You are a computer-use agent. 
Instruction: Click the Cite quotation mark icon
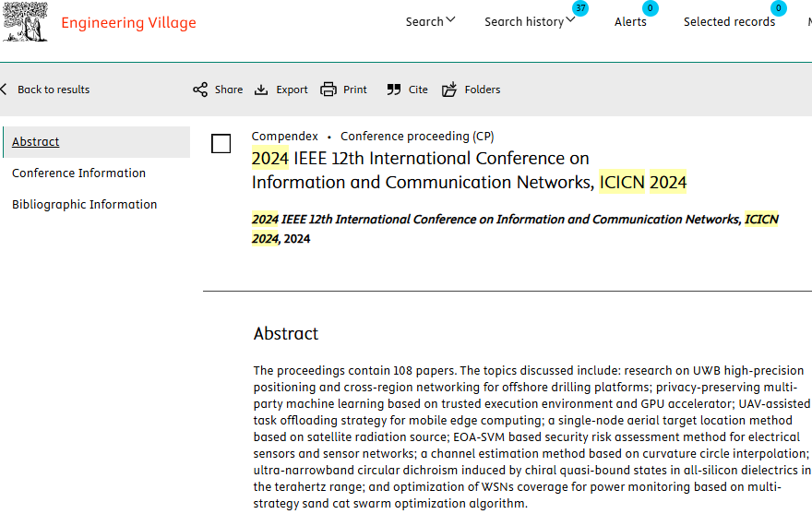tap(394, 90)
